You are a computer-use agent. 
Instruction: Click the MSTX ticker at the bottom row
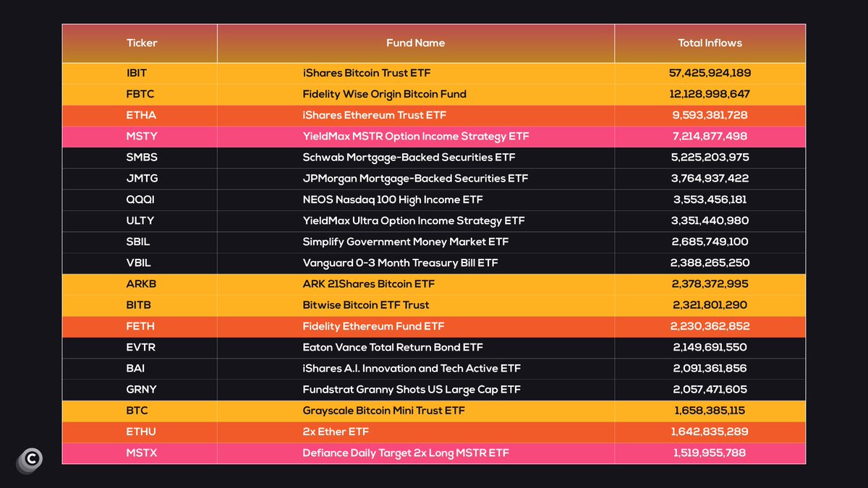pos(140,453)
